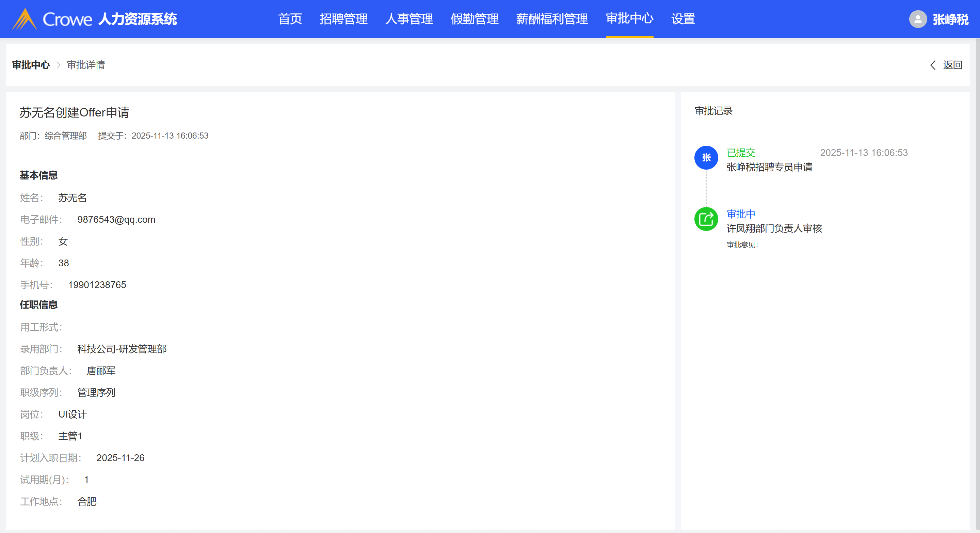Select the 审批中心 tab
This screenshot has width=980, height=533.
(629, 19)
